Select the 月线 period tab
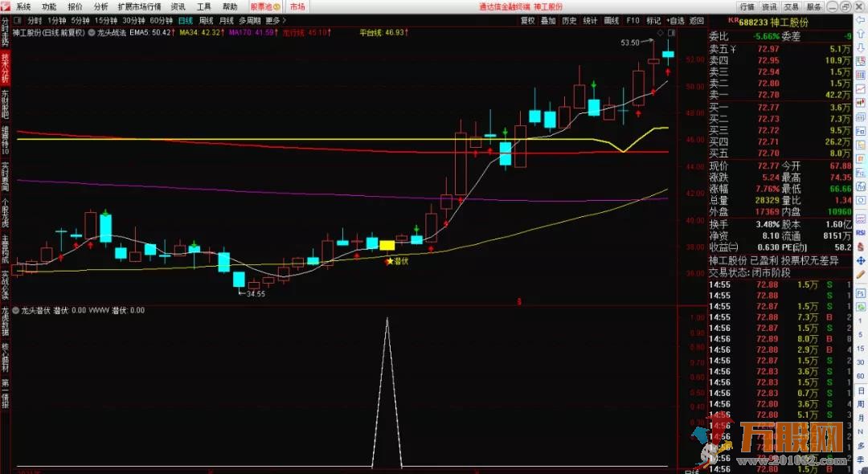Viewport: 868px width, 474px height. 227,21
